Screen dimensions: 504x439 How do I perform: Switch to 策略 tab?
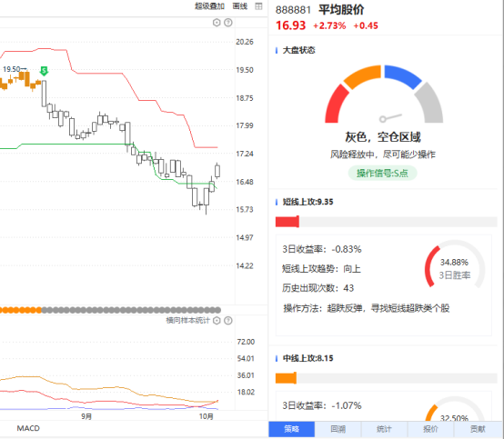291,429
